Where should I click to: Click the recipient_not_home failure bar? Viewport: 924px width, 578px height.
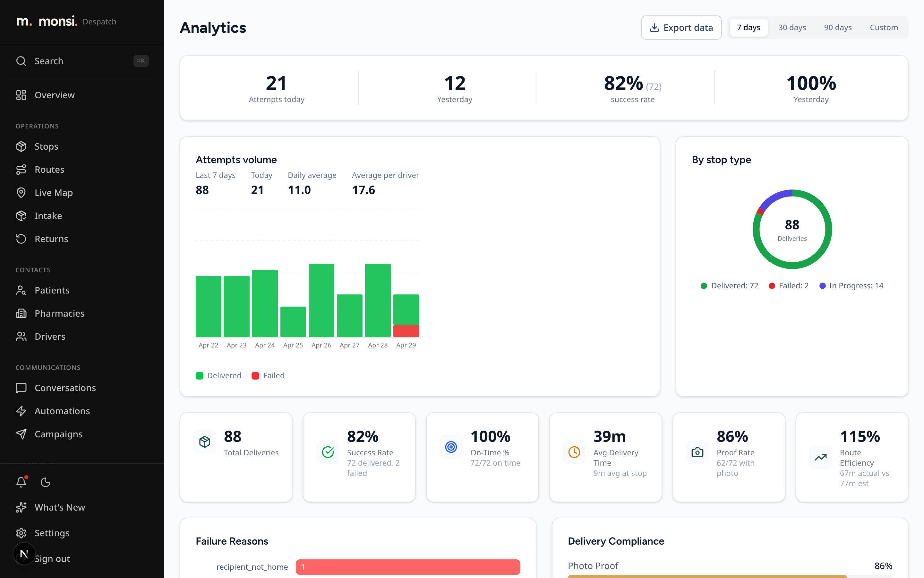tap(408, 567)
